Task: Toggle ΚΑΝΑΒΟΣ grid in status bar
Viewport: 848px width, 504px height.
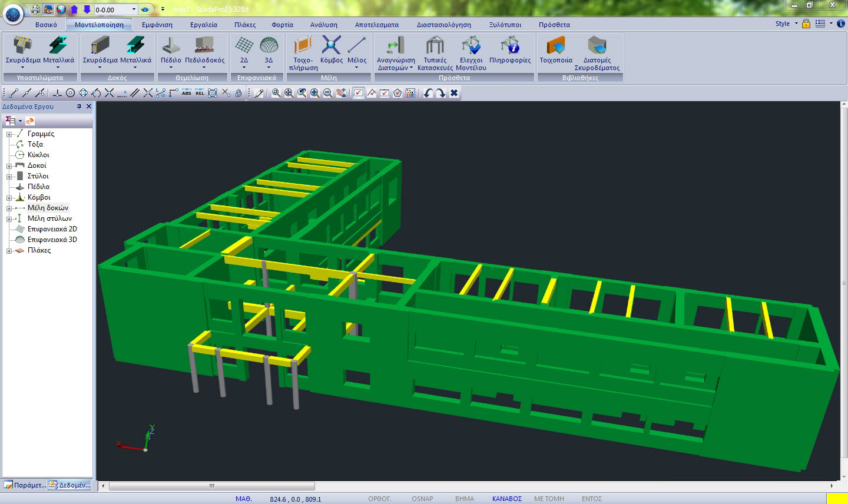Action: pos(507,499)
